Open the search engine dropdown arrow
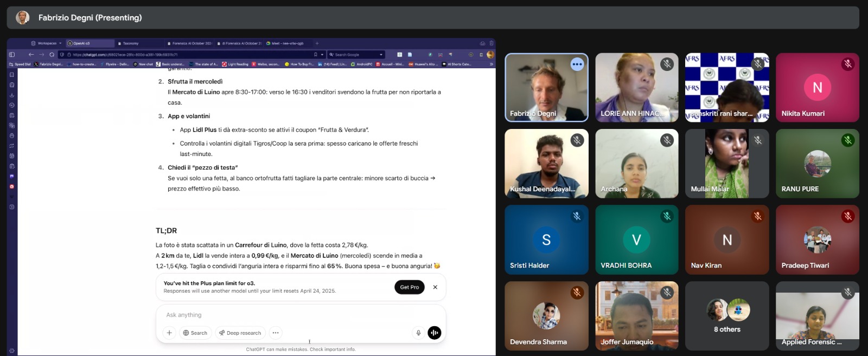The image size is (868, 356). [x=381, y=55]
